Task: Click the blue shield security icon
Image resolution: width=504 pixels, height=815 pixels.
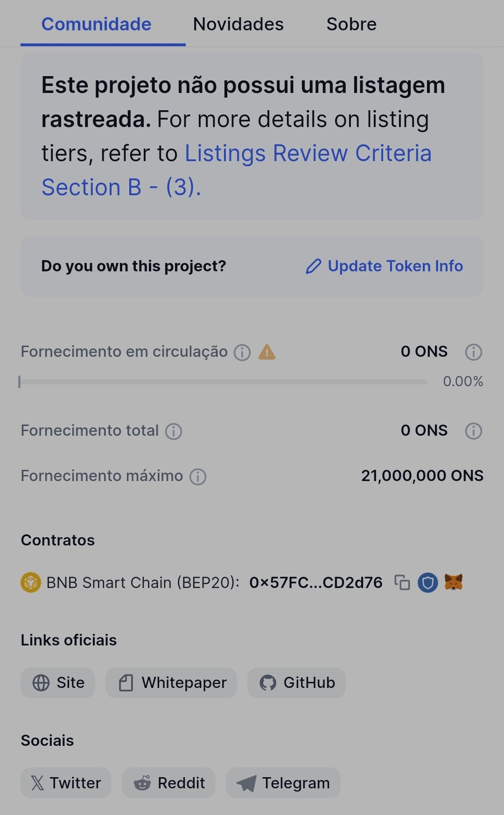Action: pos(427,582)
